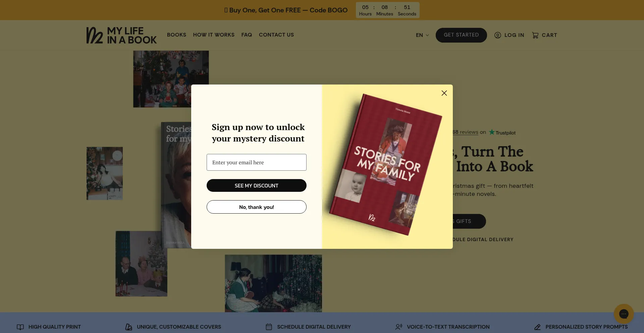Click the Personalized Story Prompts pencil icon
Viewport: 644px width, 333px height.
[x=537, y=327]
